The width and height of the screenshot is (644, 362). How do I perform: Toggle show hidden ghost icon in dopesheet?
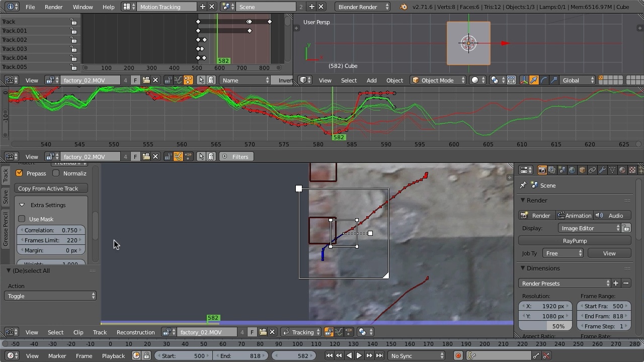click(x=211, y=80)
